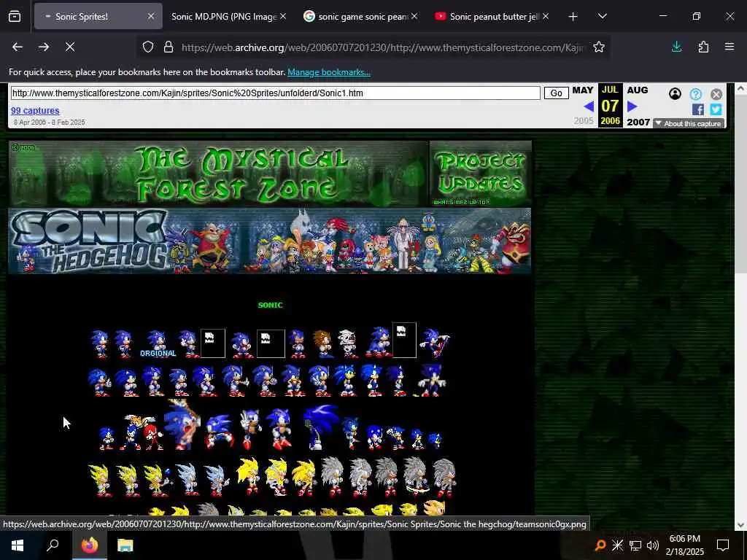
Task: Open Firefox View icon at tab bar start
Action: [x=15, y=17]
